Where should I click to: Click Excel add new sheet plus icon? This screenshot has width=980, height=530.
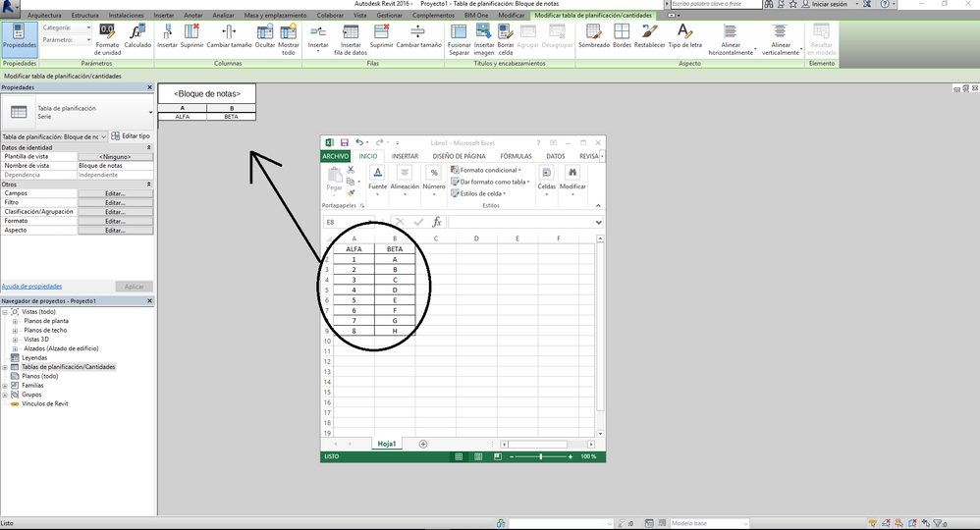[x=423, y=444]
